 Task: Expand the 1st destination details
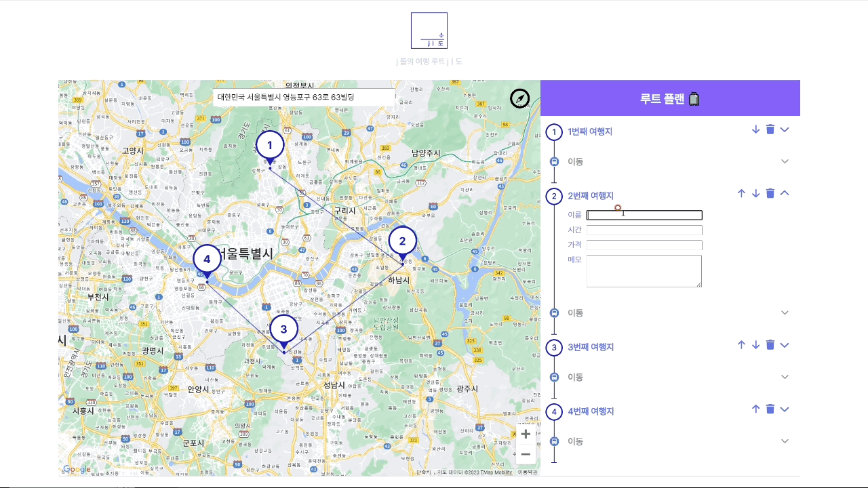click(x=785, y=129)
